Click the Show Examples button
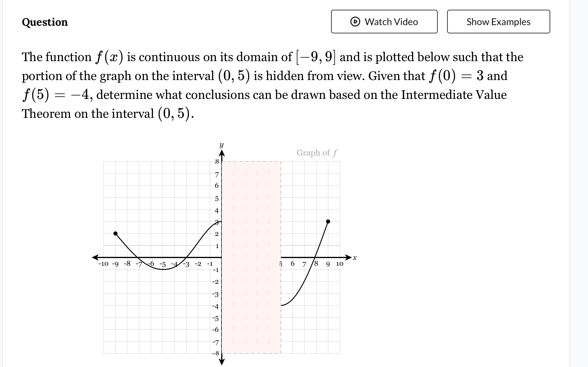Screen dimensions: 588x367 [x=498, y=22]
